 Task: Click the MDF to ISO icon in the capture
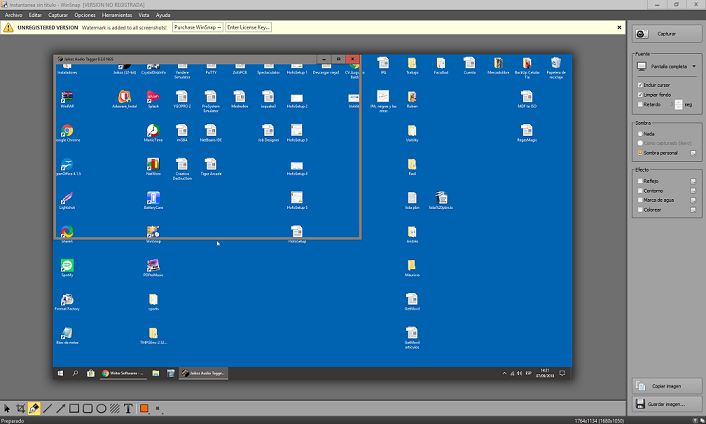[527, 99]
